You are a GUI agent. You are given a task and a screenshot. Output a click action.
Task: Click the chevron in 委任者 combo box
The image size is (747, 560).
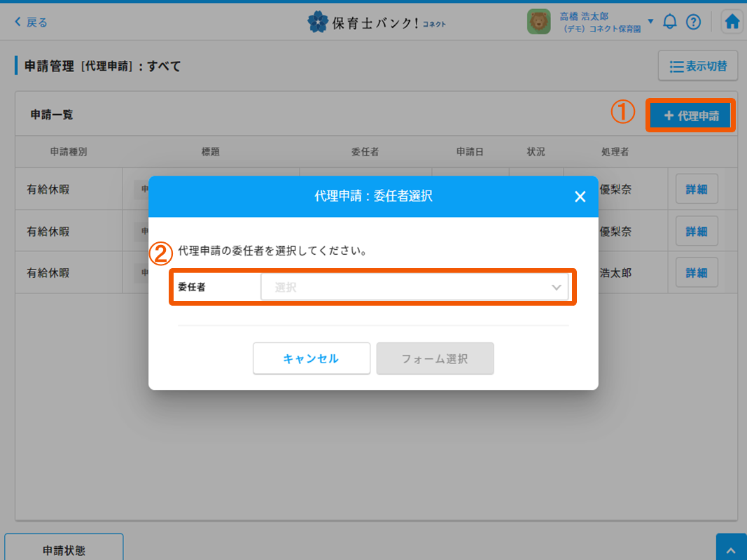[557, 287]
